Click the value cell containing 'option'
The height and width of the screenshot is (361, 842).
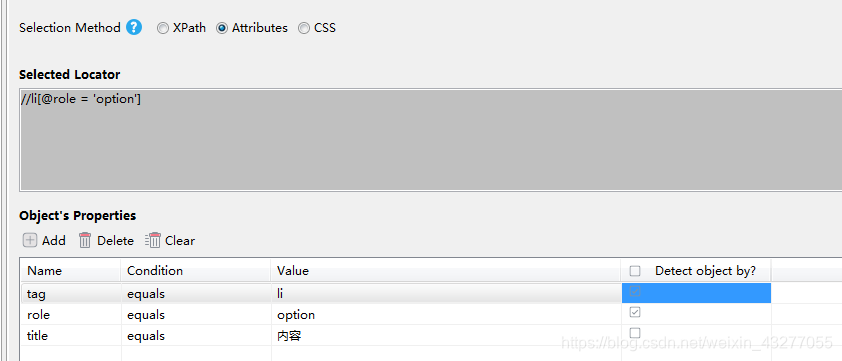pyautogui.click(x=446, y=314)
